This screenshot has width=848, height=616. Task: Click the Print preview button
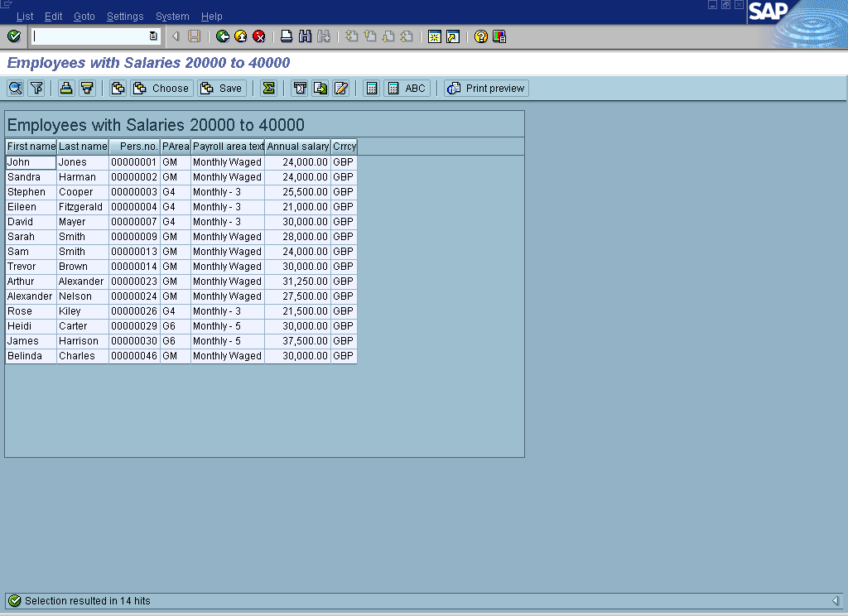pos(486,88)
